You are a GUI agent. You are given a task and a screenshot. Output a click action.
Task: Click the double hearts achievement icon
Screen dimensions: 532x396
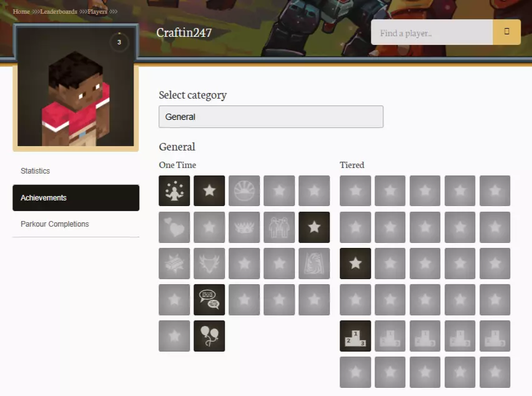pos(174,227)
